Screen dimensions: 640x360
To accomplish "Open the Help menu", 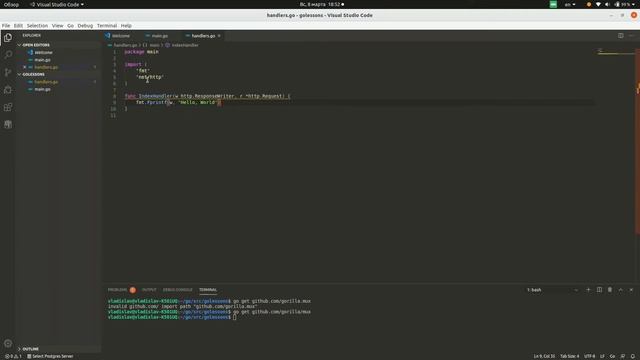I will [126, 25].
